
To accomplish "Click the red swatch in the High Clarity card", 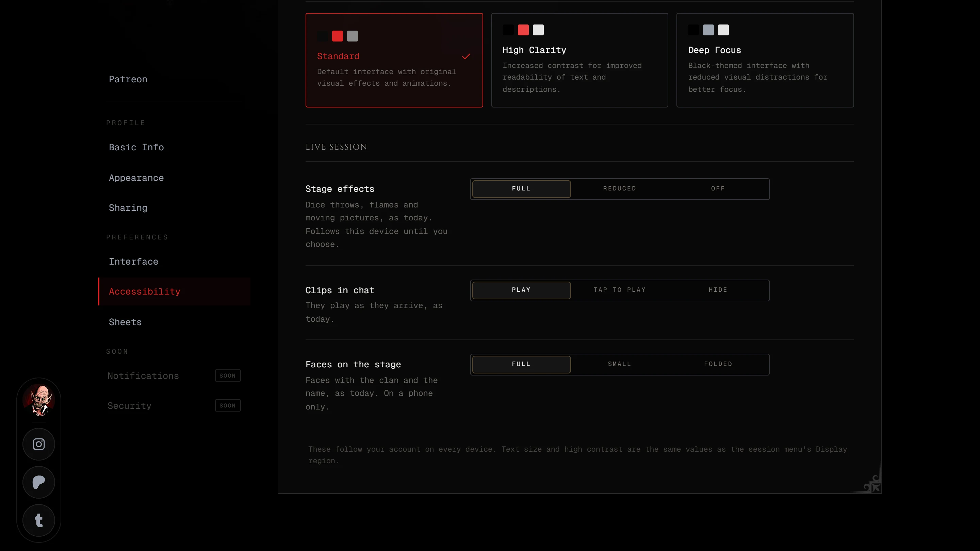I will [523, 30].
